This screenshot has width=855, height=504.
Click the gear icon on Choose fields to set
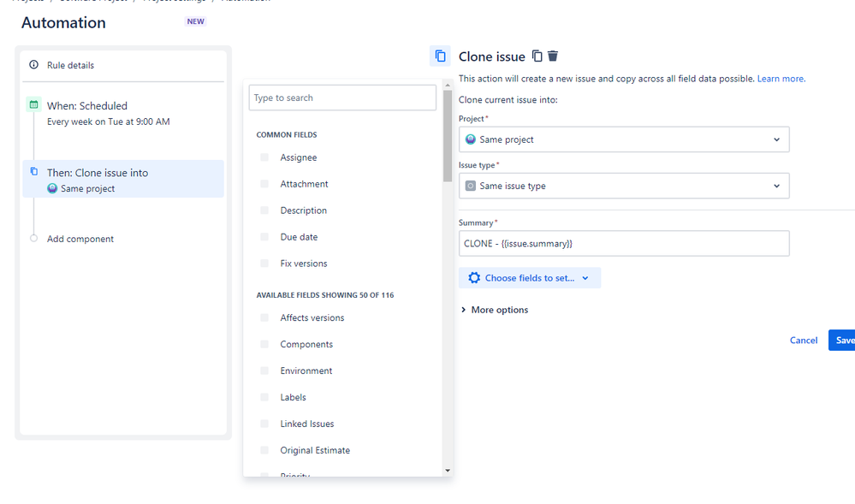474,277
